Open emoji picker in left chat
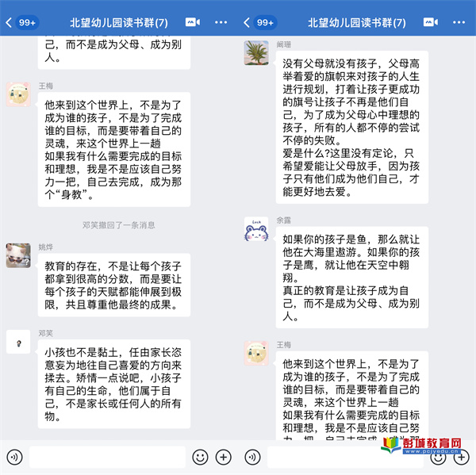 (x=200, y=457)
